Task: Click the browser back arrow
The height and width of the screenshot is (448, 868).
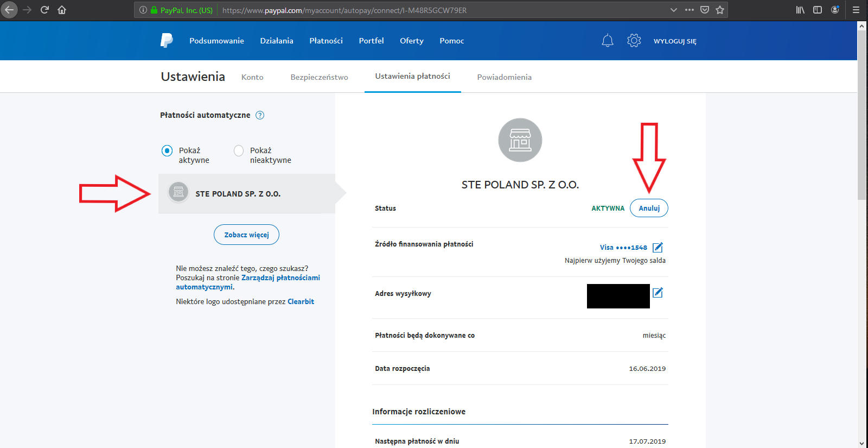Action: click(x=9, y=10)
